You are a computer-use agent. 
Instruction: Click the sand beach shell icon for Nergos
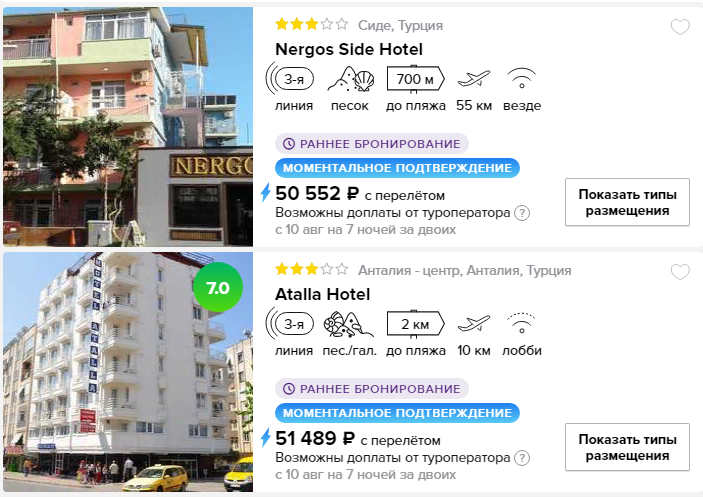pyautogui.click(x=351, y=80)
